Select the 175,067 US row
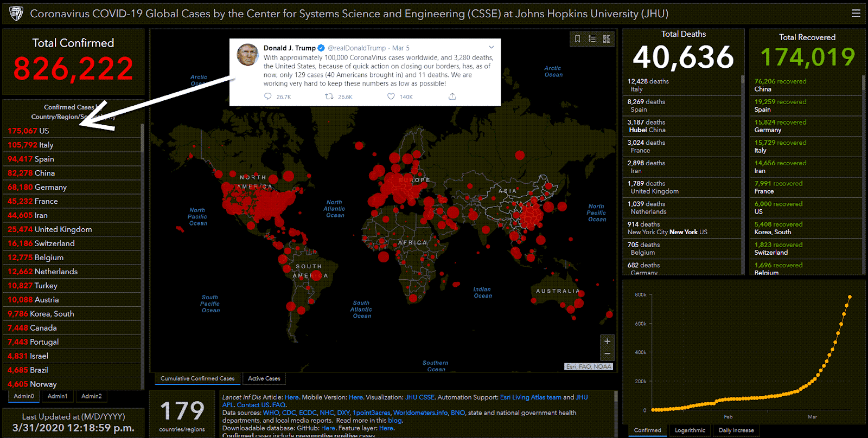Viewport: 868px width, 438px height. pyautogui.click(x=72, y=131)
